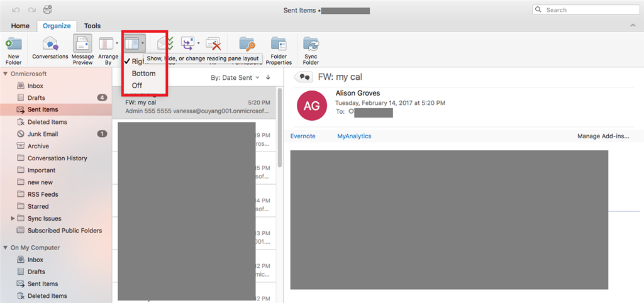The image size is (644, 303).
Task: Collapse the On My Computer section
Action: 5,248
